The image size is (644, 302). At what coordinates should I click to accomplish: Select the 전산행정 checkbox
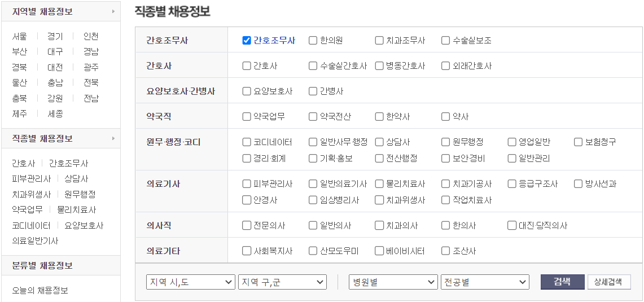point(379,158)
